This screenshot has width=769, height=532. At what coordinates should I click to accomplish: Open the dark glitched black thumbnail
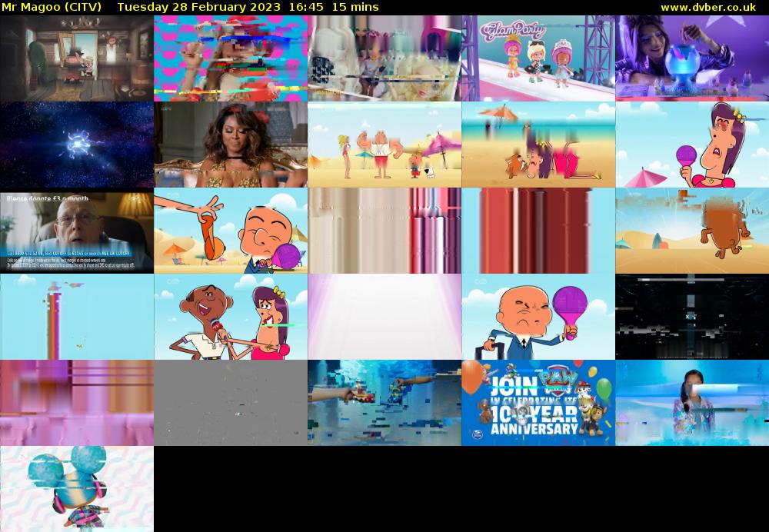click(x=692, y=317)
